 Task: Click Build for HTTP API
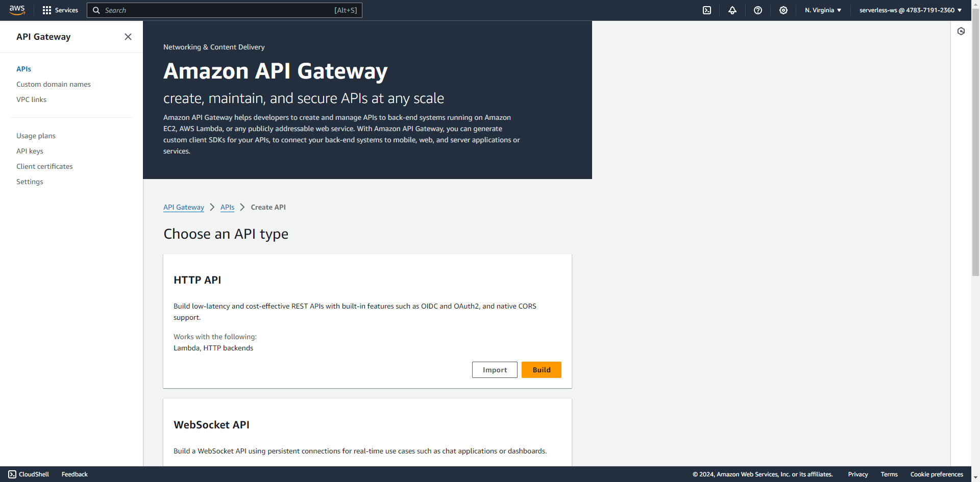[x=542, y=370]
